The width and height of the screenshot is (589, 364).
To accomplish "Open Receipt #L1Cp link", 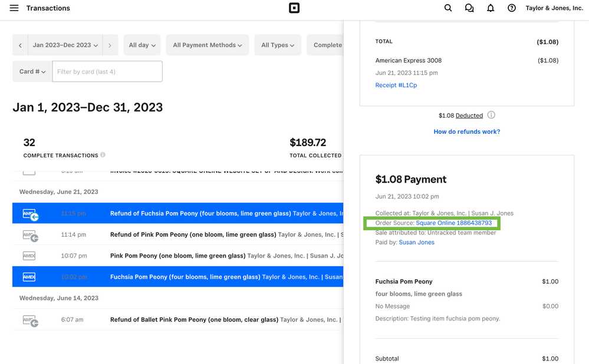I will [396, 85].
